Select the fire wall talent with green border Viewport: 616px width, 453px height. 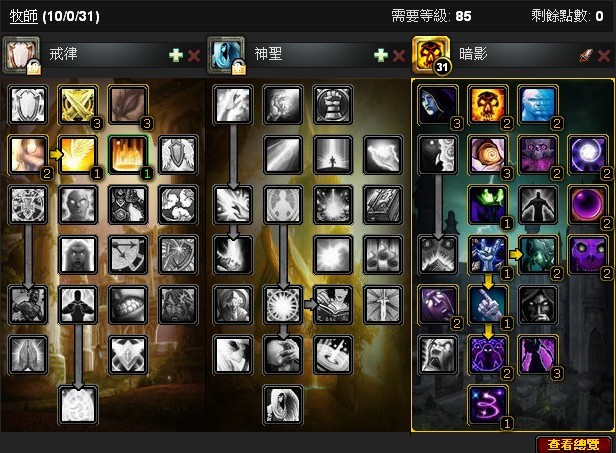128,155
